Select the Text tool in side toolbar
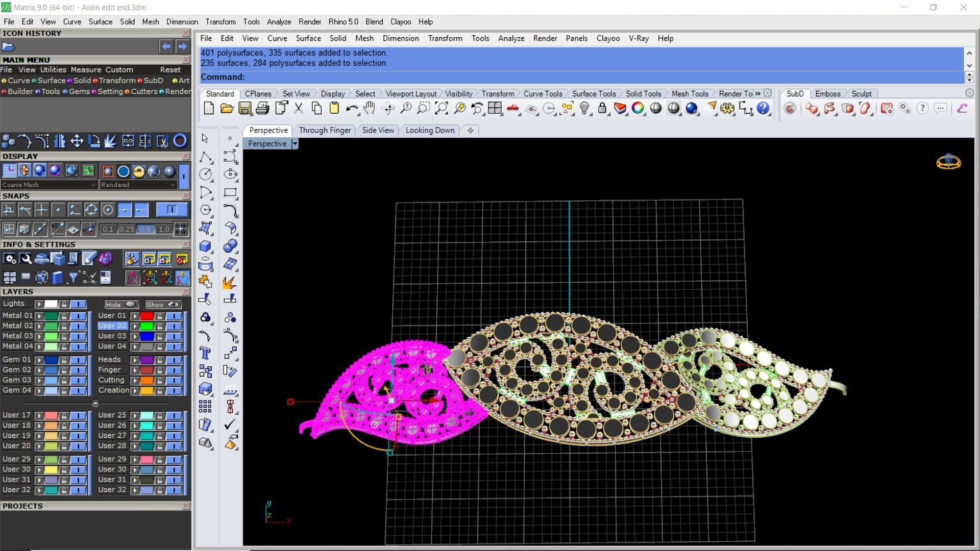The width and height of the screenshot is (980, 551). pyautogui.click(x=205, y=353)
